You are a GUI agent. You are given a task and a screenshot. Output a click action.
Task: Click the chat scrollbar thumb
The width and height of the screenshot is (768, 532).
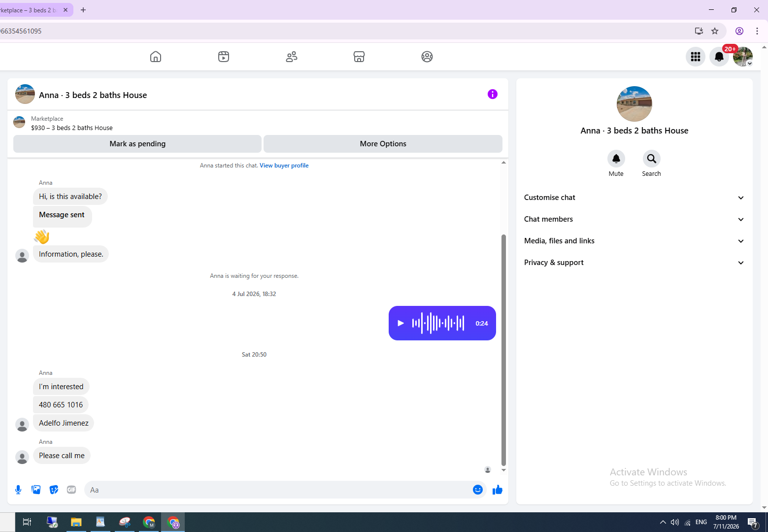pyautogui.click(x=503, y=350)
